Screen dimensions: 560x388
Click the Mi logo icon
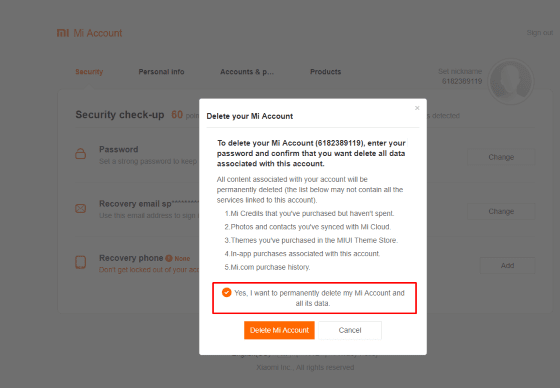pos(62,33)
